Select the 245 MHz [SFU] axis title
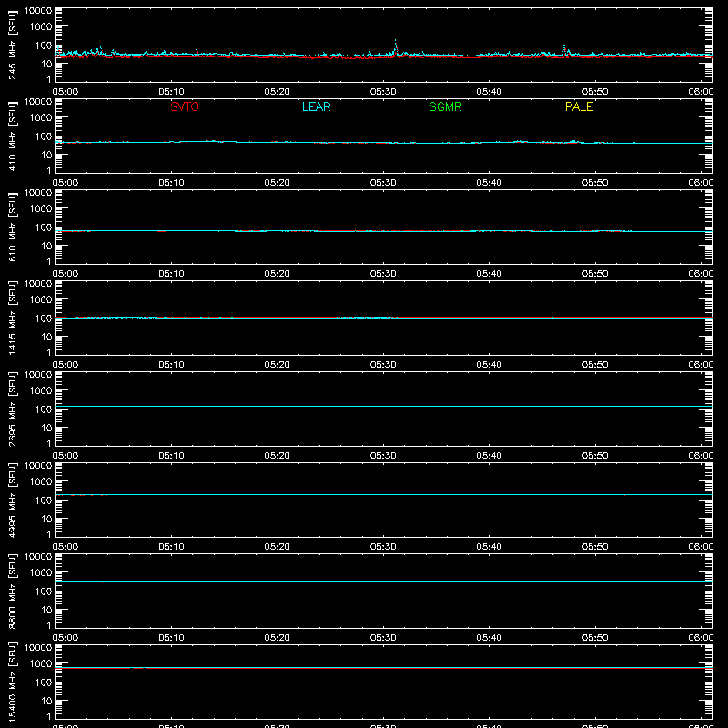 tap(12, 45)
